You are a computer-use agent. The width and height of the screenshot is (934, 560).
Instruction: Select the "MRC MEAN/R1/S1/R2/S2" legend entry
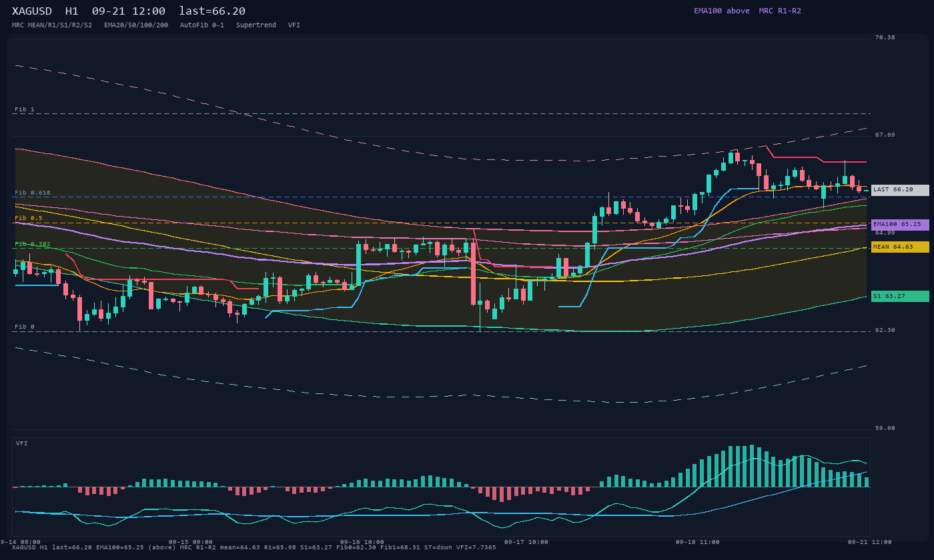click(52, 25)
